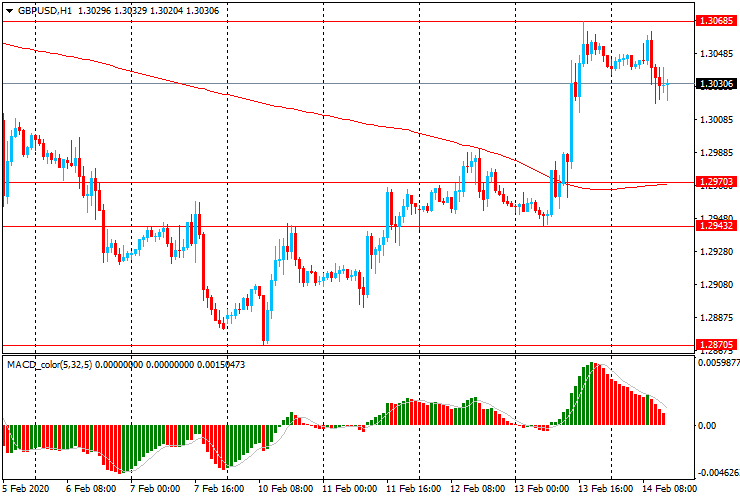The width and height of the screenshot is (740, 500).
Task: Click the MACD_color(5,32,5) indicator label
Action: coord(50,364)
